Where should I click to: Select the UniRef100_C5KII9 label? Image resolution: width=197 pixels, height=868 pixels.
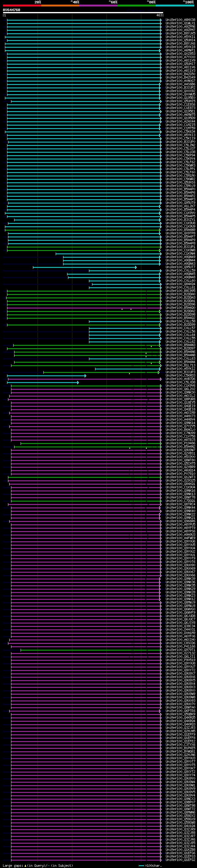click(180, 139)
